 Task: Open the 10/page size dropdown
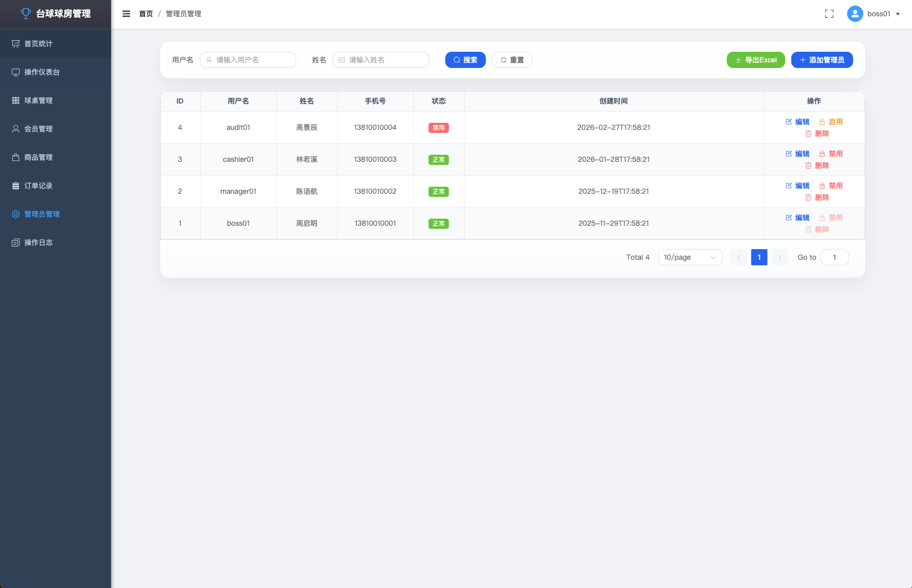pos(690,257)
